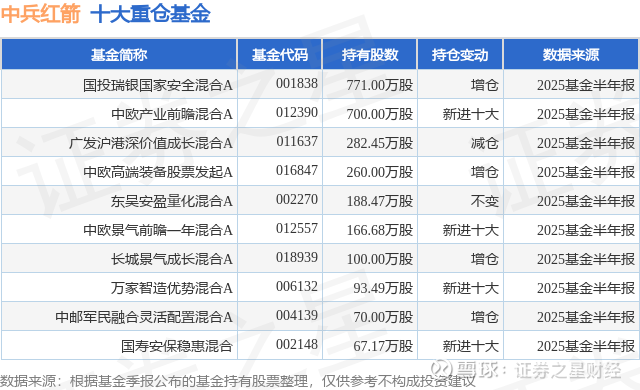Select the 数据来源 column header

point(571,55)
